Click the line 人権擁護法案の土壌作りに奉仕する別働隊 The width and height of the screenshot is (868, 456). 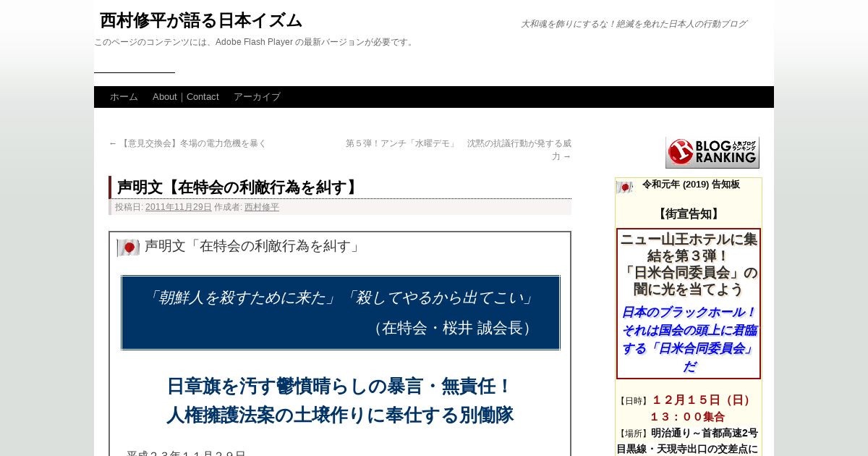(x=340, y=415)
